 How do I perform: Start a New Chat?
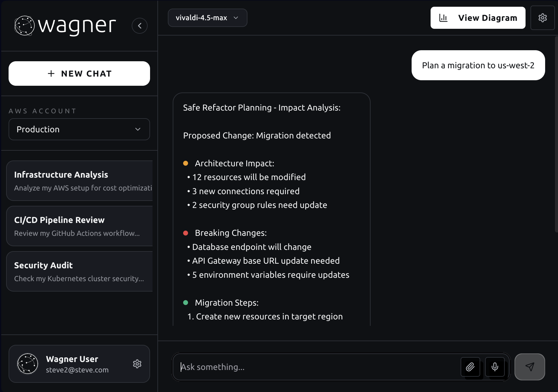click(79, 73)
